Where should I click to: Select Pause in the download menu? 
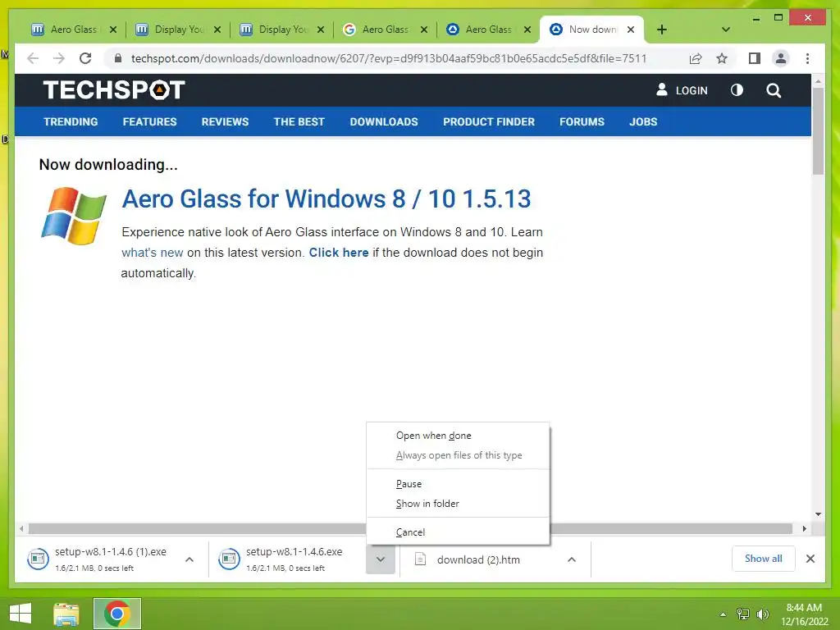[x=458, y=484]
